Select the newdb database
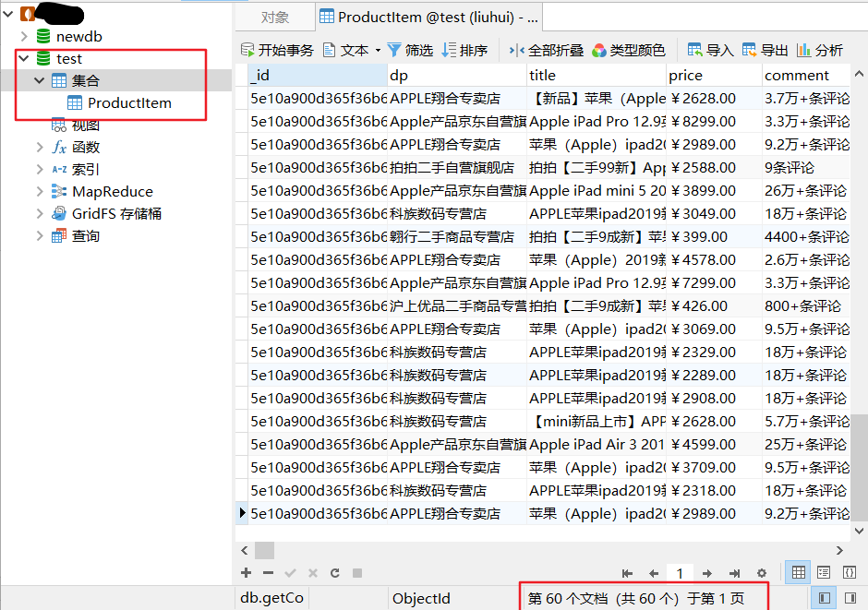This screenshot has width=868, height=610. [x=79, y=37]
